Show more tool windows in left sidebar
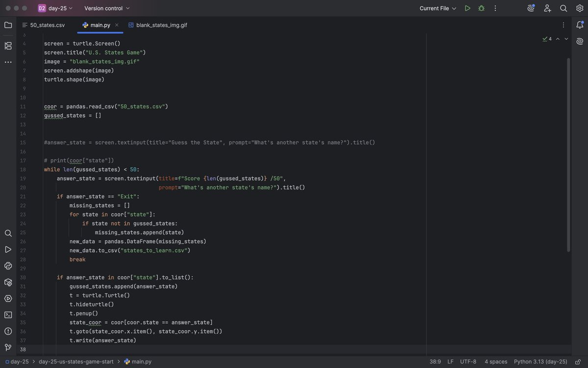 (8, 62)
